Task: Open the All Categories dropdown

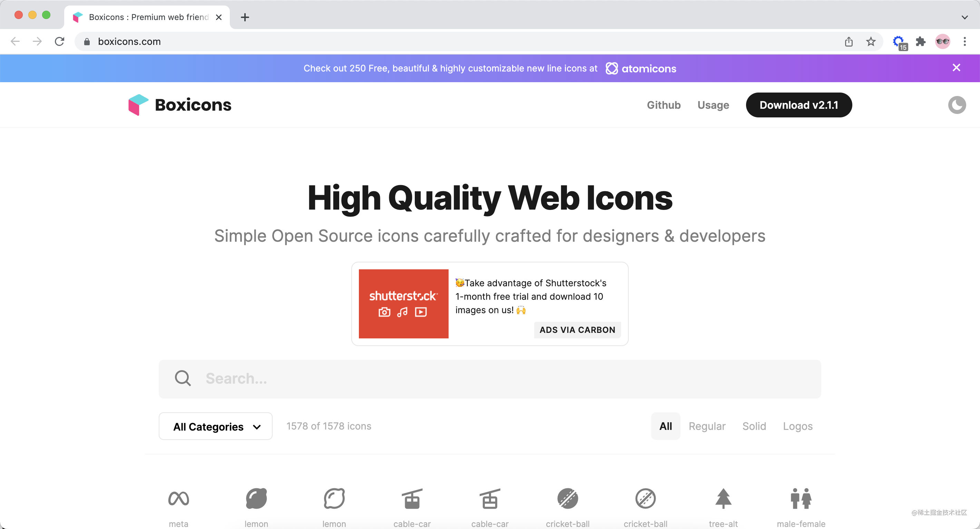Action: [x=215, y=426]
